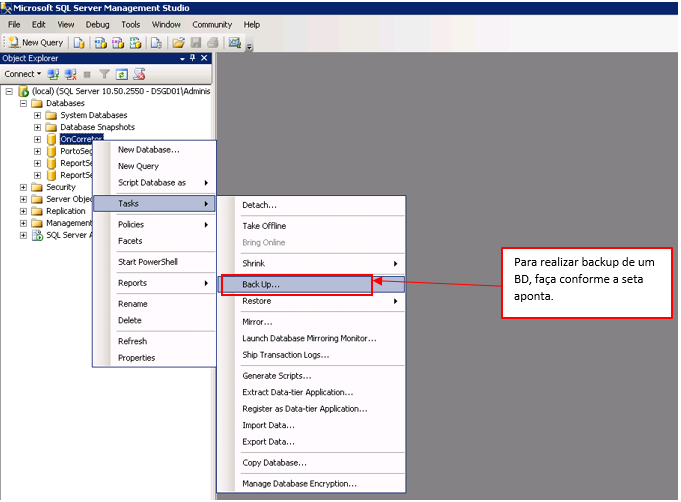Image resolution: width=681 pixels, height=502 pixels.
Task: Open the toolbar options overflow arrow
Action: pos(249,46)
